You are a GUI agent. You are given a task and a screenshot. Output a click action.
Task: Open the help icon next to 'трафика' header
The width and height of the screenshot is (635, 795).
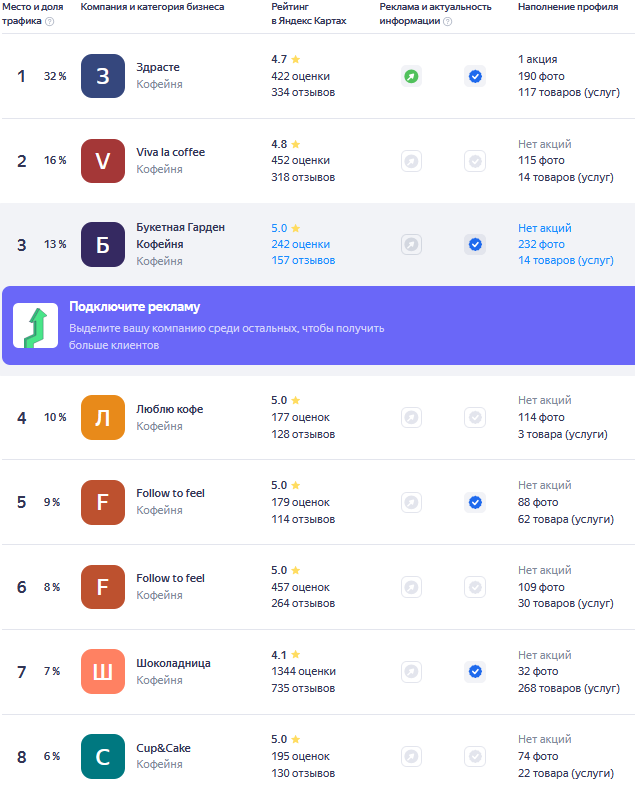(x=50, y=21)
